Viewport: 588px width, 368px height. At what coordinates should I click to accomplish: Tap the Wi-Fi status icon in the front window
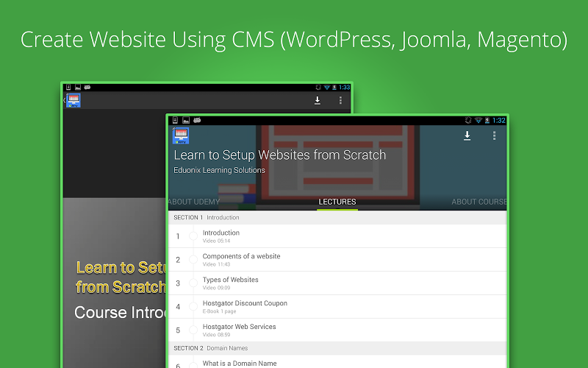coord(478,120)
